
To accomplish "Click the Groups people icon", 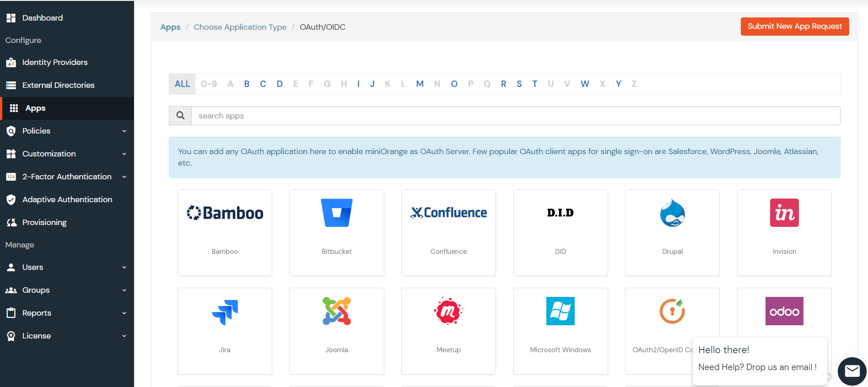I will [11, 290].
